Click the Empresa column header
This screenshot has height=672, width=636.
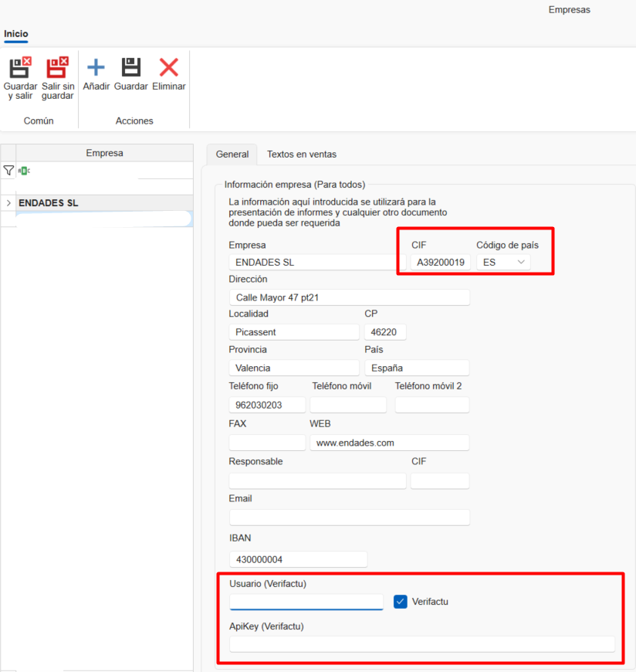pyautogui.click(x=104, y=153)
